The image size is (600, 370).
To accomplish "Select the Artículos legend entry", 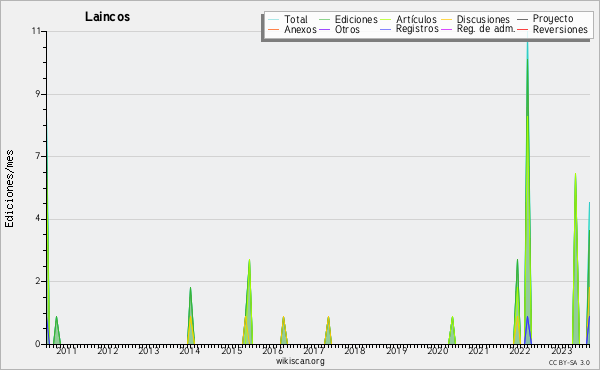I will pos(408,20).
